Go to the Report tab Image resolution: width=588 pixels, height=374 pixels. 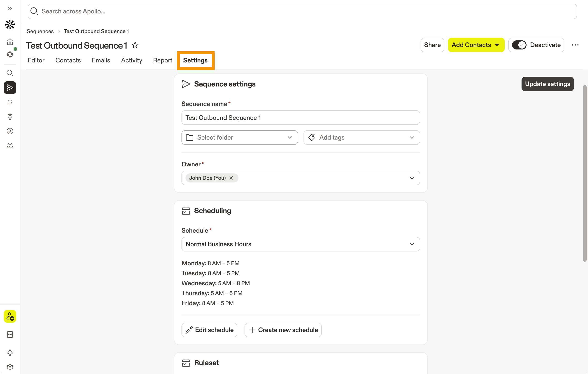pyautogui.click(x=162, y=60)
